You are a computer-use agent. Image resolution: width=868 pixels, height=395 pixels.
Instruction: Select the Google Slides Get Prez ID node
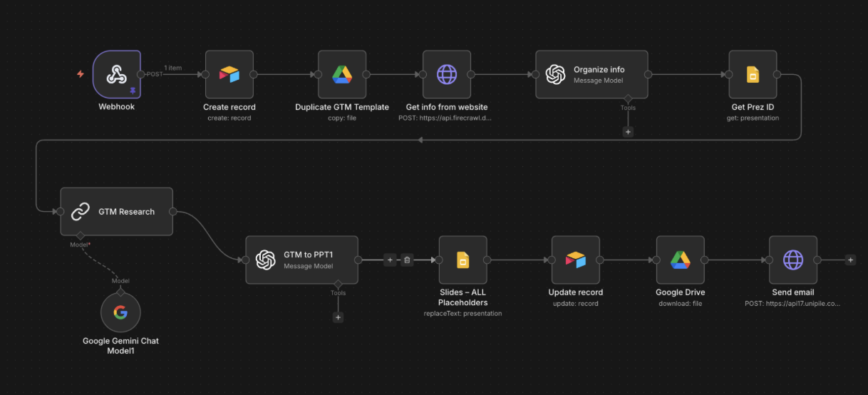(753, 74)
